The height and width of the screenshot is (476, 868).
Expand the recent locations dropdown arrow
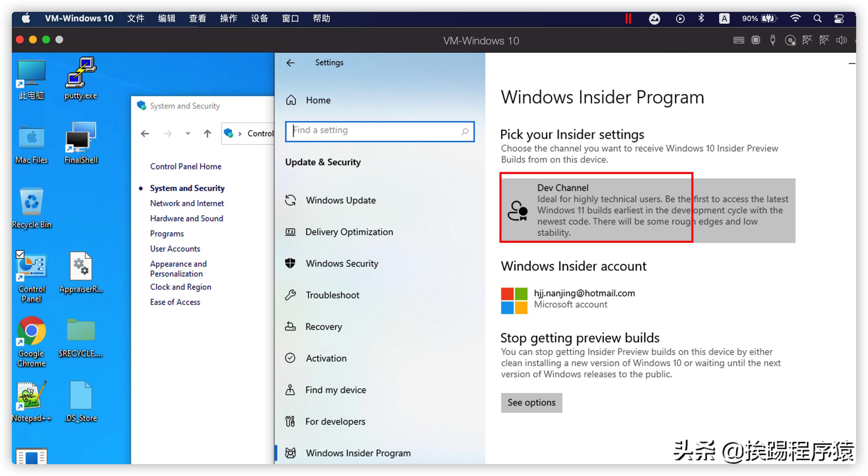[x=188, y=134]
